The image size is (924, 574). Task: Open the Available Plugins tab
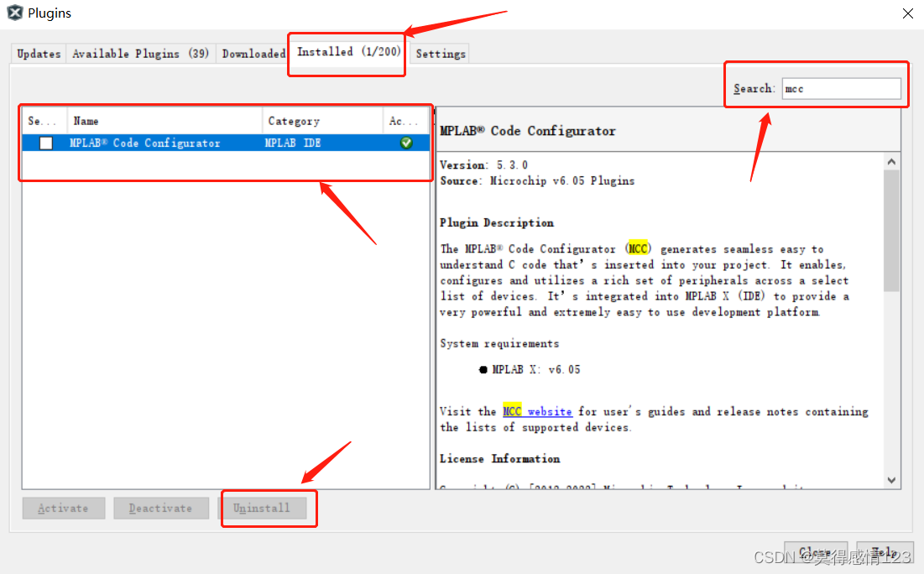141,53
